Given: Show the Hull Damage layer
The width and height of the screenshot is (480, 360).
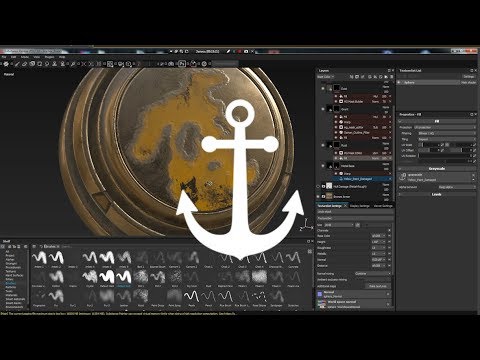Looking at the screenshot, I should click(318, 187).
